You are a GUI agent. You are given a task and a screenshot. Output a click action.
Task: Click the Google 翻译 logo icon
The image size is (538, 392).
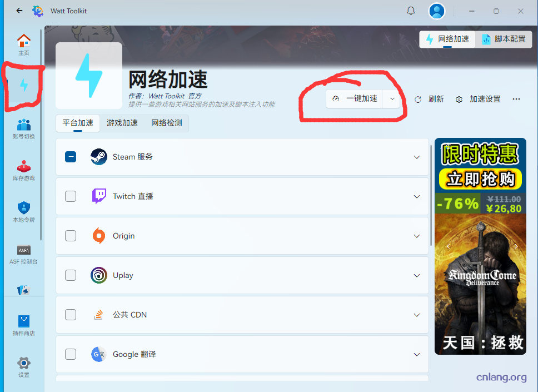click(x=99, y=354)
